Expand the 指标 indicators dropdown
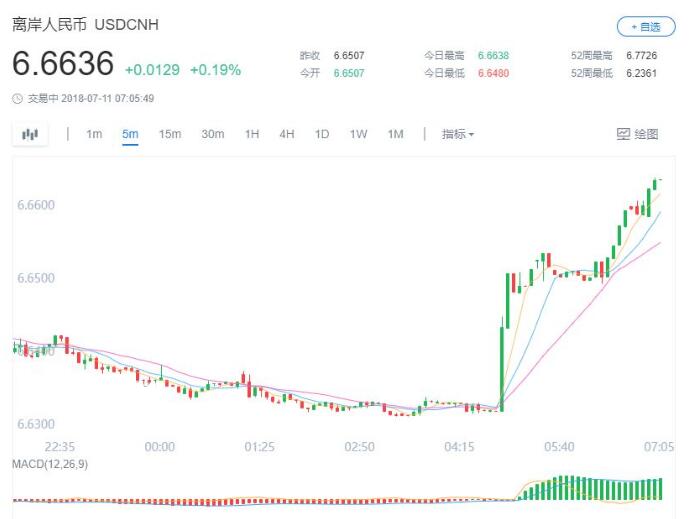Image resolution: width=694 pixels, height=519 pixels. [x=458, y=134]
